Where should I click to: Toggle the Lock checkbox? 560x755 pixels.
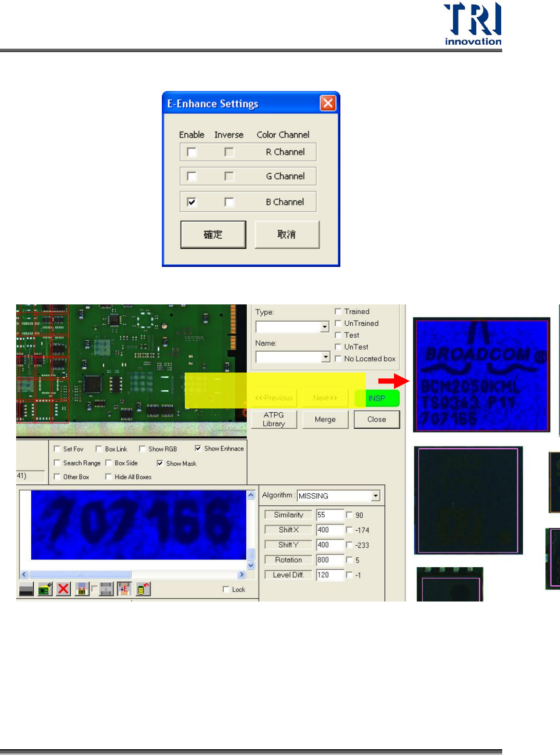226,589
